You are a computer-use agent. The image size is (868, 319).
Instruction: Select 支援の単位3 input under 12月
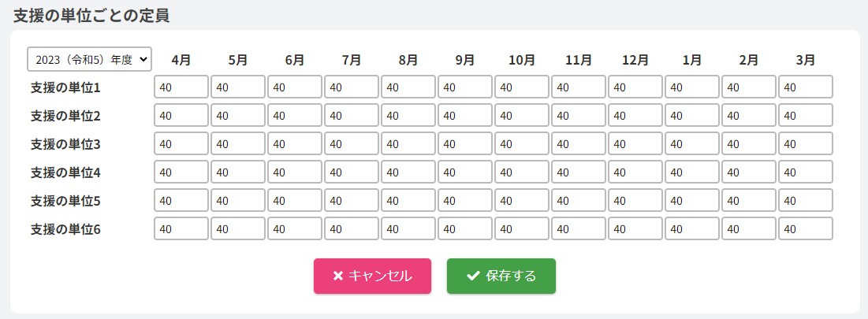click(x=635, y=144)
